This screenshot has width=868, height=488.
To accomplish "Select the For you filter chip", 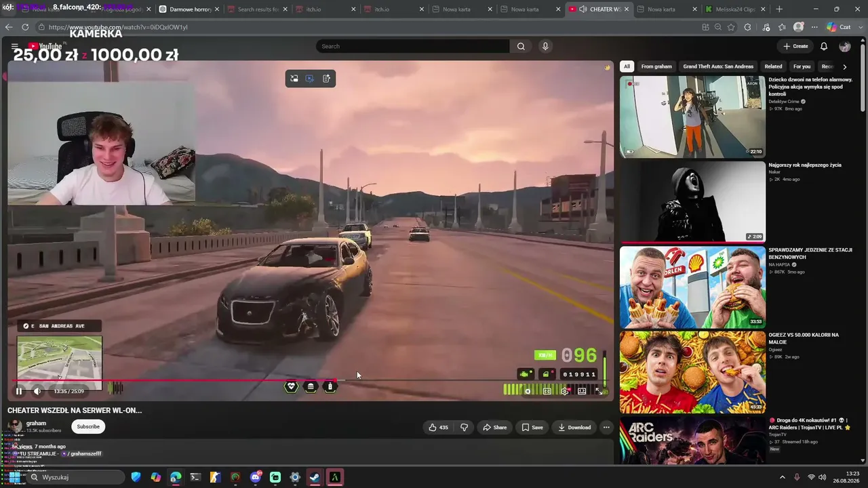I will click(802, 66).
